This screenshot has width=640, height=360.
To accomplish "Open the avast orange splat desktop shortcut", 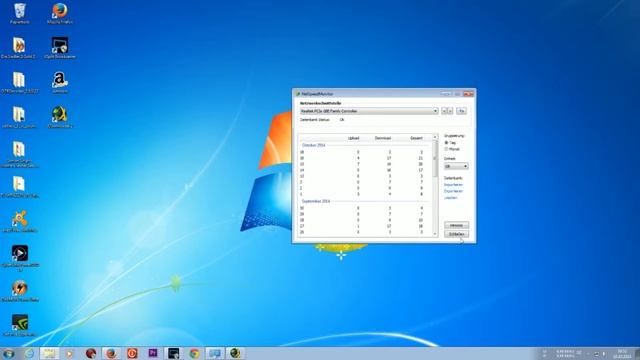I will (19, 221).
